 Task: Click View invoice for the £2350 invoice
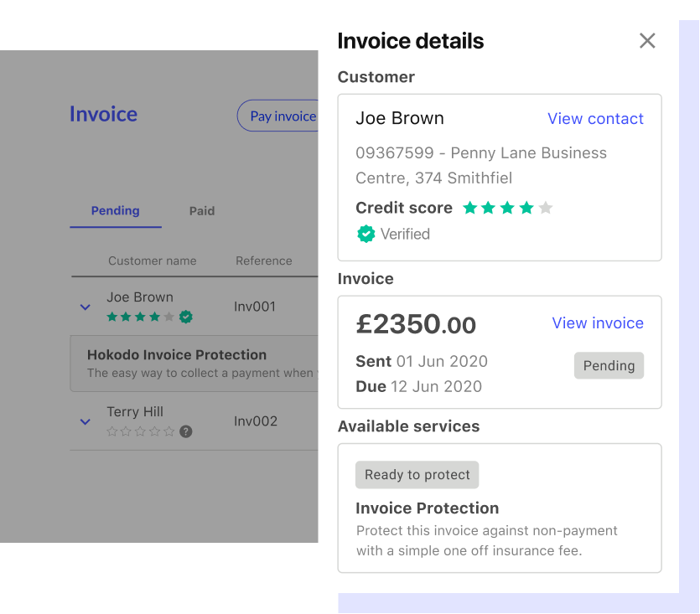(x=598, y=322)
